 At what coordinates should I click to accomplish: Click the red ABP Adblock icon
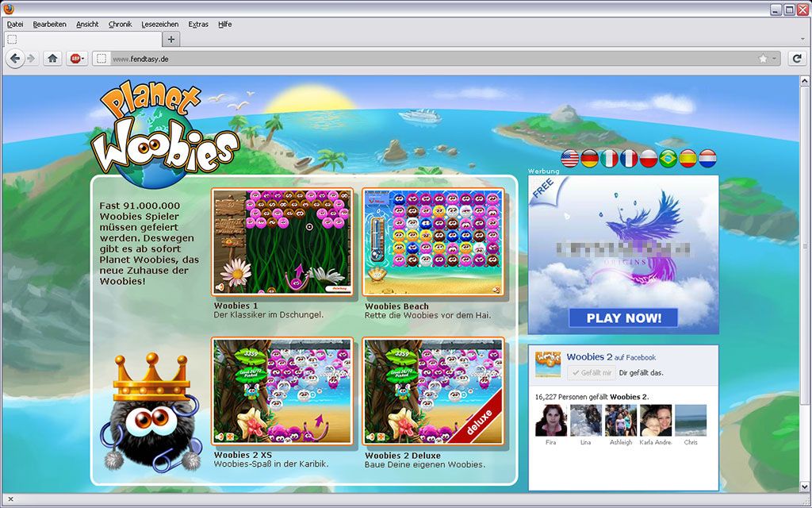pos(75,59)
